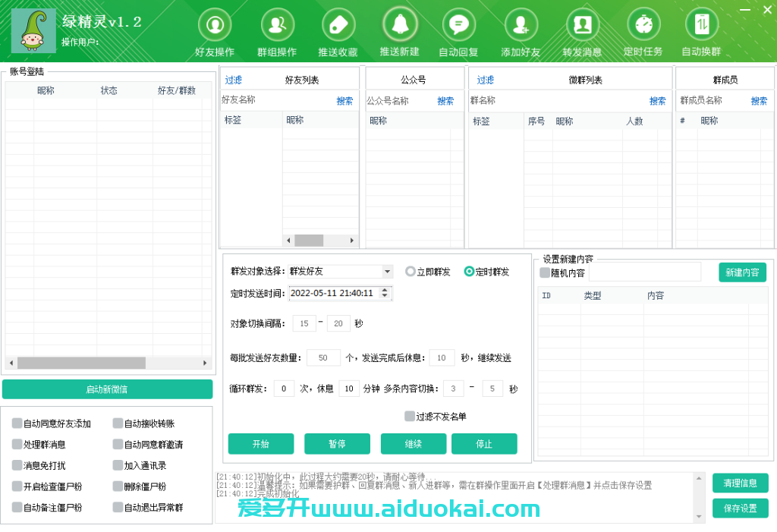This screenshot has width=777, height=532.
Task: Check the 随机内容 option
Action: click(545, 272)
